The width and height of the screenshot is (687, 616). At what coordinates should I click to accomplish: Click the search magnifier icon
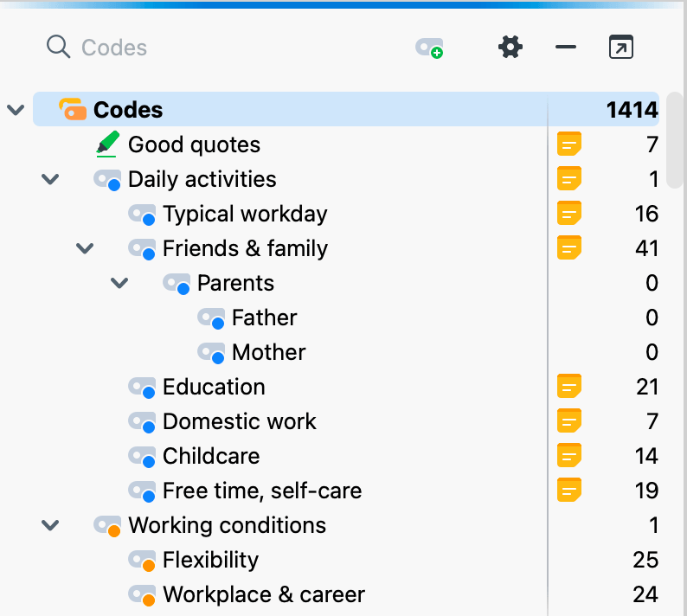coord(58,47)
